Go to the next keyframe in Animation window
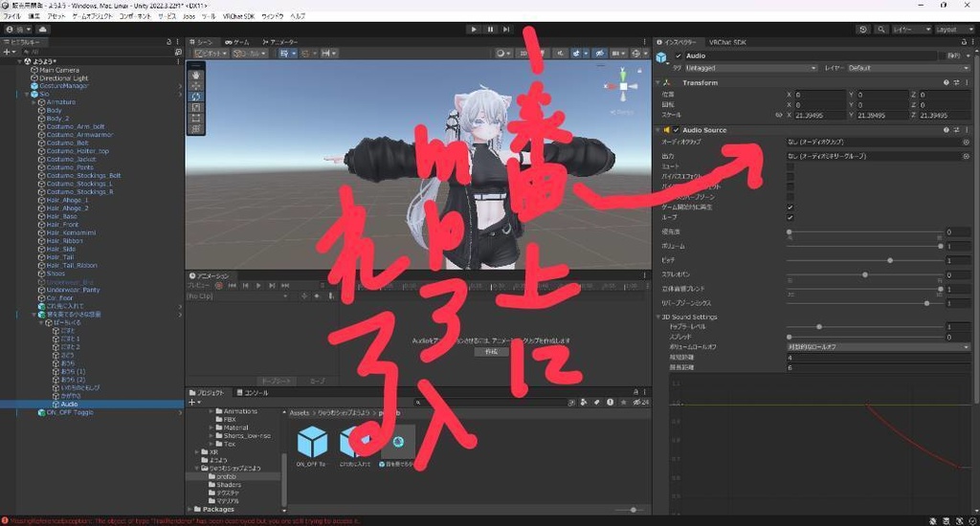Viewport: 980px width, 526px height. (272, 286)
